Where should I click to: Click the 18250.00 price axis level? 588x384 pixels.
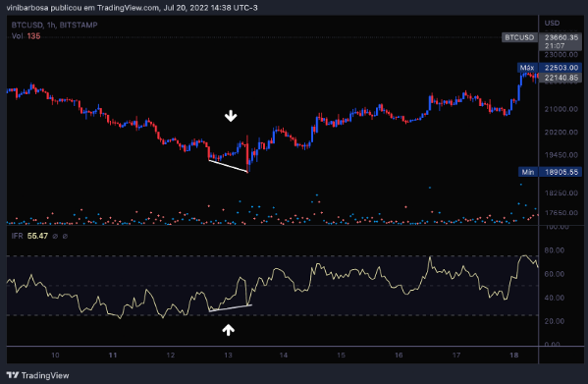(561, 192)
